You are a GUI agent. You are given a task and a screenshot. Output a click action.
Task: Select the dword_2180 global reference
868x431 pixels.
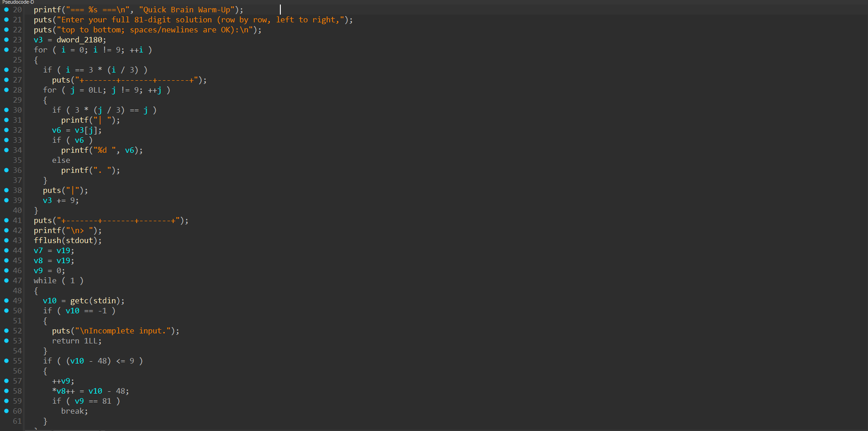[x=79, y=40]
